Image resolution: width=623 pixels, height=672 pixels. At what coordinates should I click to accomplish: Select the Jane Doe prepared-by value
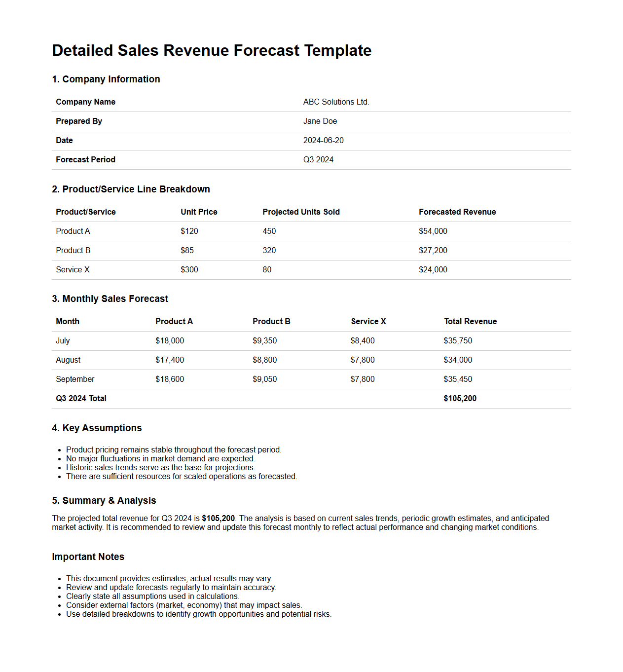pyautogui.click(x=320, y=121)
